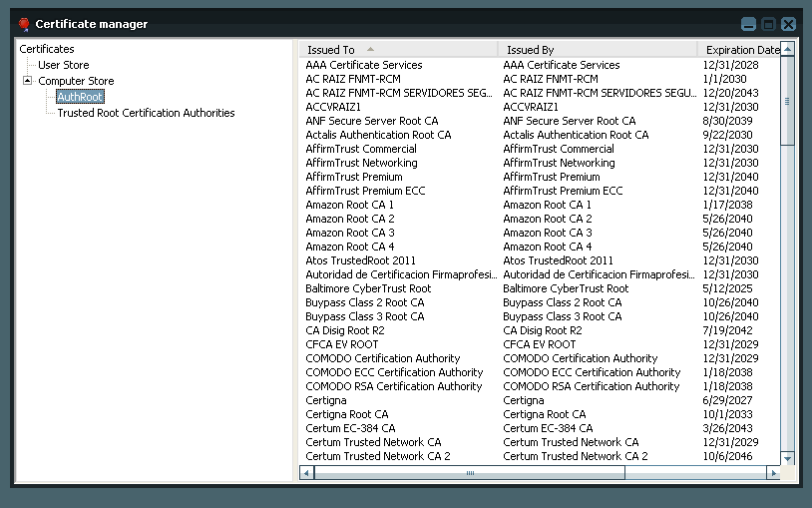Sort by the Expiration Date column
This screenshot has width=812, height=508.
739,50
